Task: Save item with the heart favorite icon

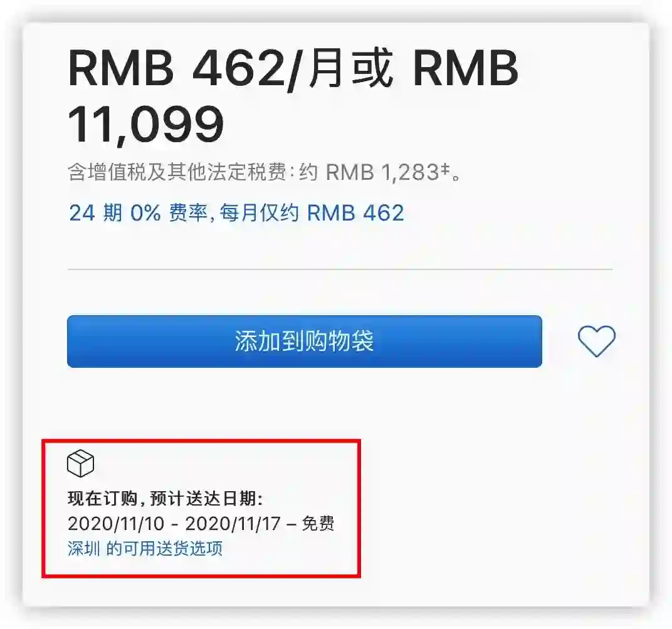Action: pos(597,341)
